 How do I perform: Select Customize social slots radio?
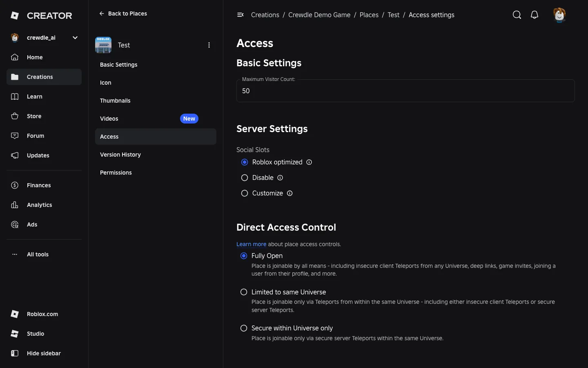click(245, 193)
